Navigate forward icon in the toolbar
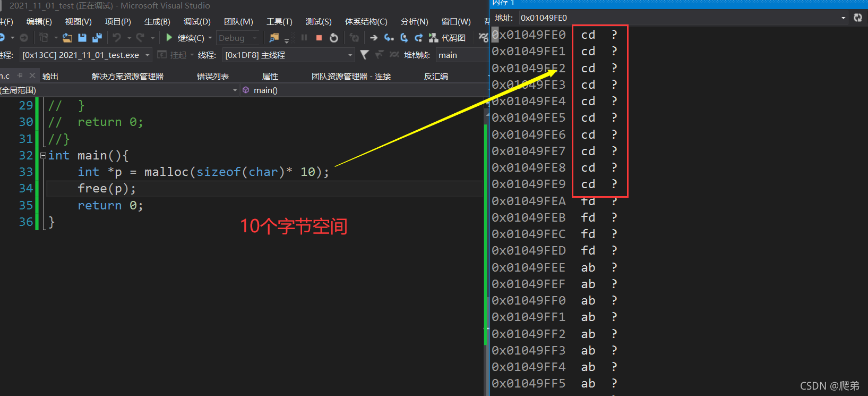868x396 pixels. pos(23,38)
